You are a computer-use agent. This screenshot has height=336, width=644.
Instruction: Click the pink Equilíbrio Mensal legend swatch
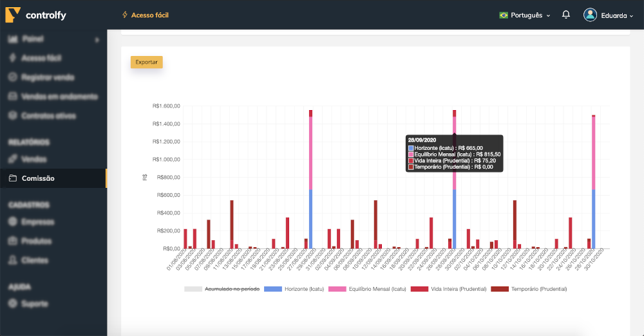[337, 289]
